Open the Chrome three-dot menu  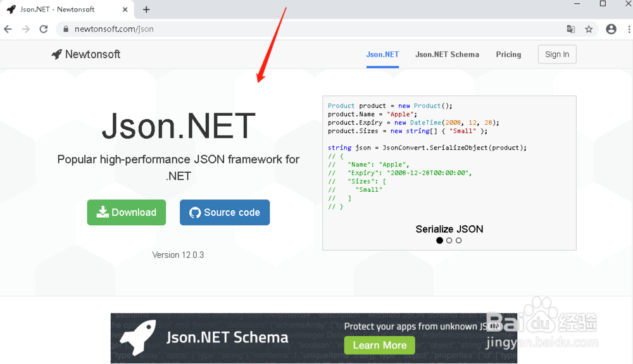click(x=629, y=29)
